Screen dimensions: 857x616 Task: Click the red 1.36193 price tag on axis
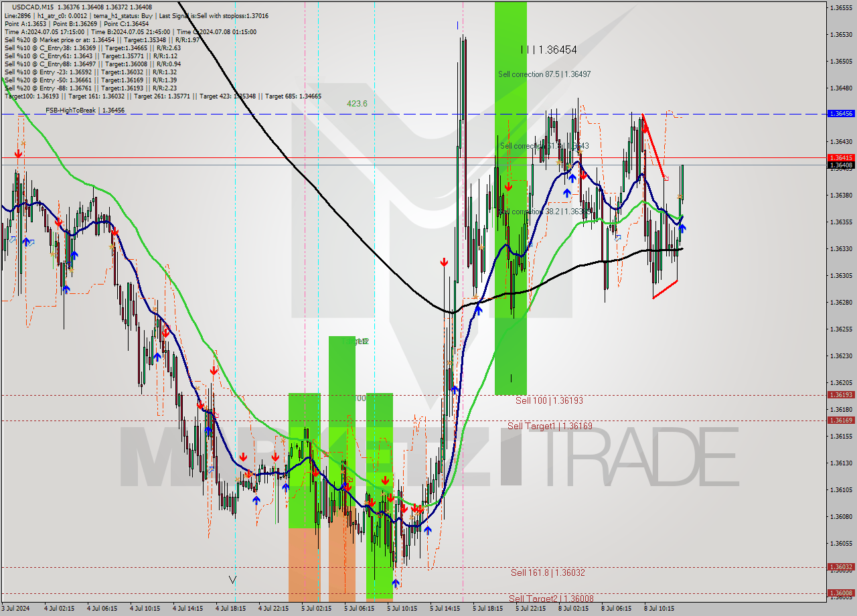[x=841, y=394]
